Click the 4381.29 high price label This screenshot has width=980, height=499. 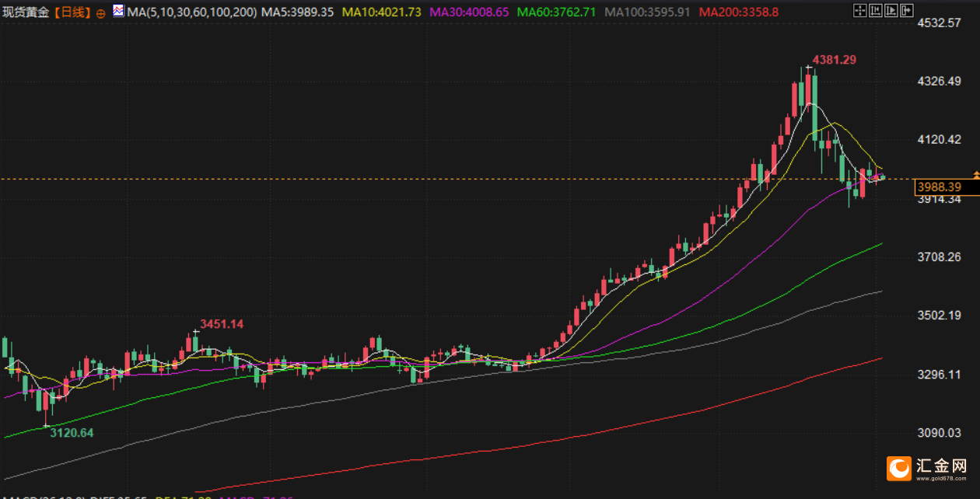coord(835,59)
